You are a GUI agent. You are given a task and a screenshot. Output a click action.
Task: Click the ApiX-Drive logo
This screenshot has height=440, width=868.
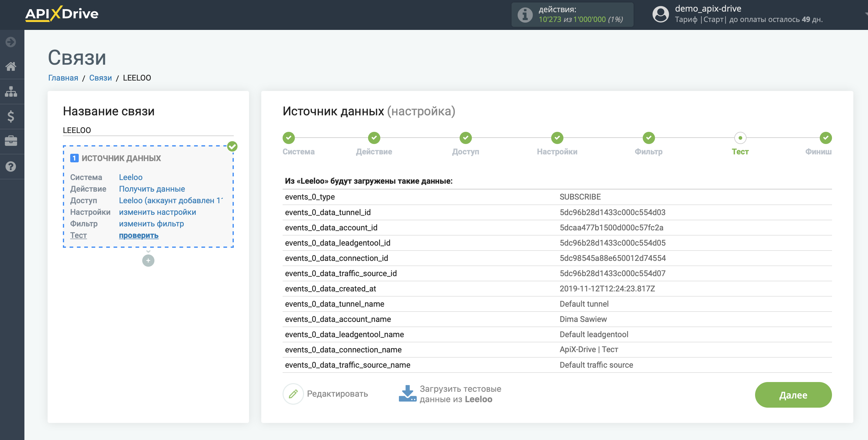coord(62,14)
